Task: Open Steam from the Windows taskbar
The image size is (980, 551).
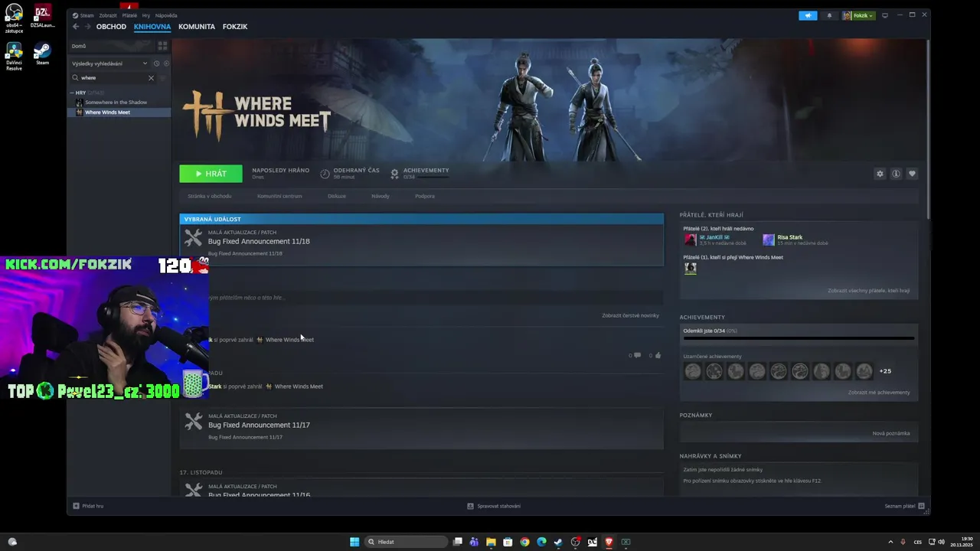Action: tap(558, 542)
